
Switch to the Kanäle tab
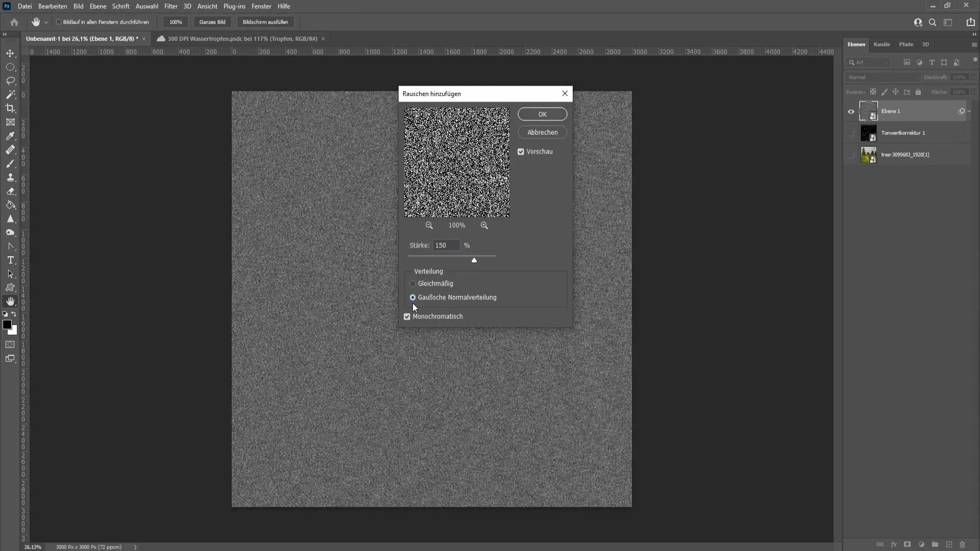pyautogui.click(x=881, y=44)
